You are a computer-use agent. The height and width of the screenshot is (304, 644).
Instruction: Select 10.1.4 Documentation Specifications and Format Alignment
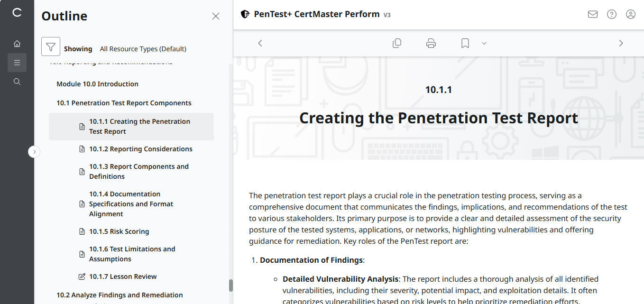[131, 203]
